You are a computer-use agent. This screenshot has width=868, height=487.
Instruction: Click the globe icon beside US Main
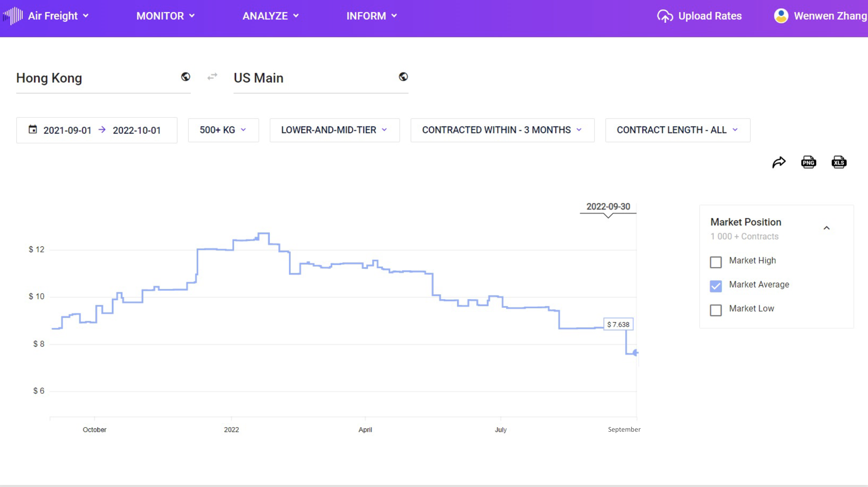(x=403, y=77)
